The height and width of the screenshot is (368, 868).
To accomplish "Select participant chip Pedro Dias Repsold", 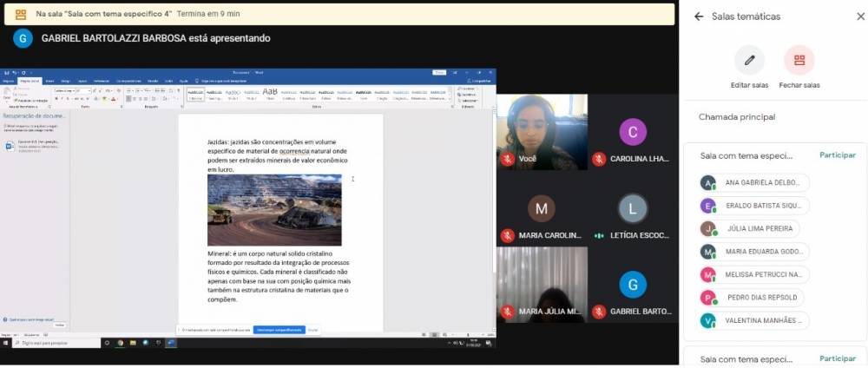I will [x=752, y=298].
